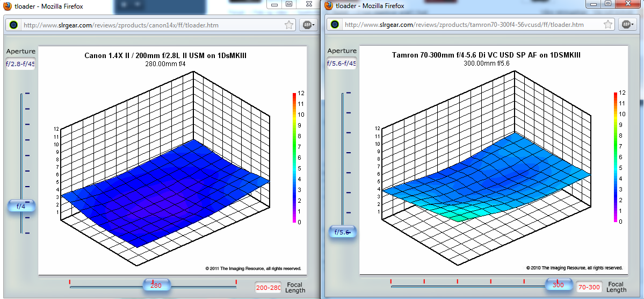Click the 2010 Imaging Resource copyright text
Image resolution: width=644 pixels, height=299 pixels.
tap(574, 268)
